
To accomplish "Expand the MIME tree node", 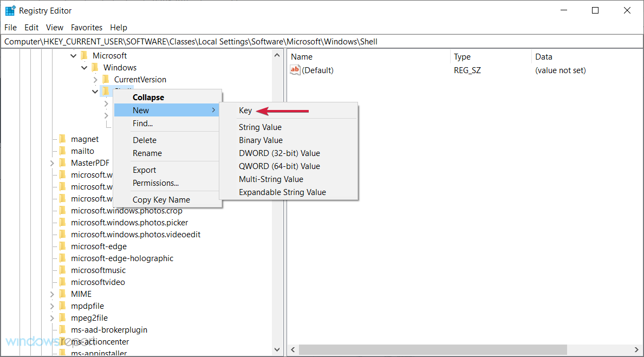I will (x=52, y=294).
